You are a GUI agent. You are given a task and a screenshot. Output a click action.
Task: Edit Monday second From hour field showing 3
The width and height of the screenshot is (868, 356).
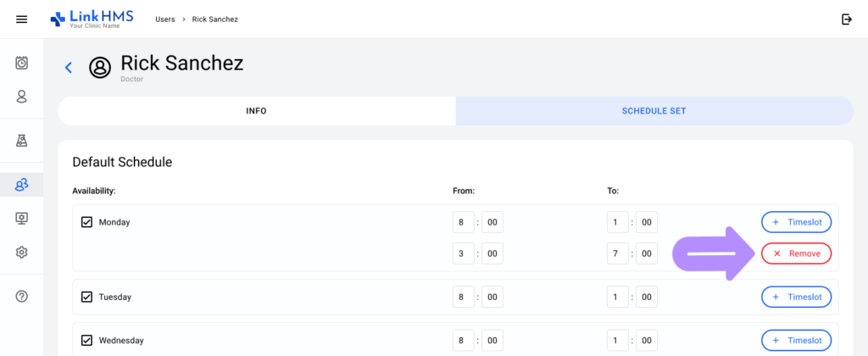[x=464, y=253]
